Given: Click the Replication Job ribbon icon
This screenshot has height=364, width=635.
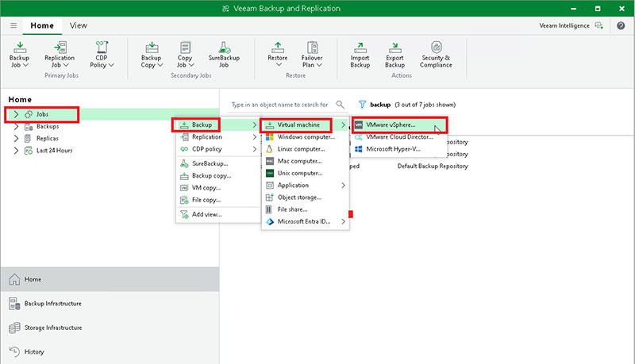Looking at the screenshot, I should (x=60, y=48).
